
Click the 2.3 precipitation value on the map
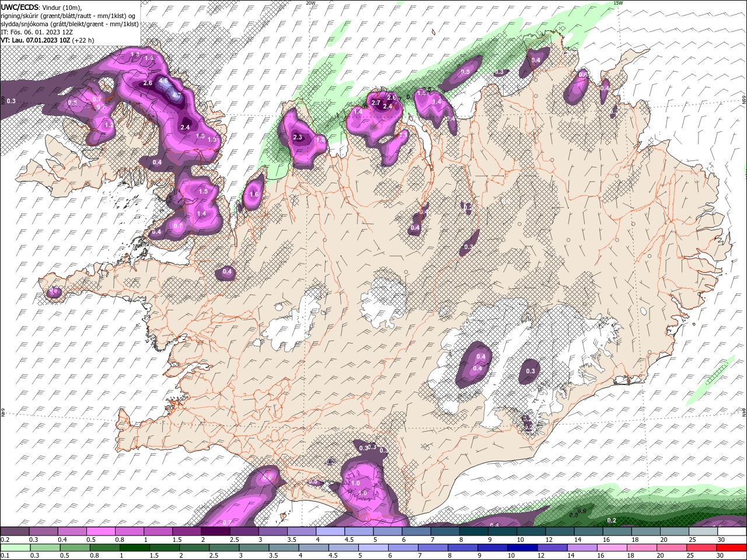point(298,138)
